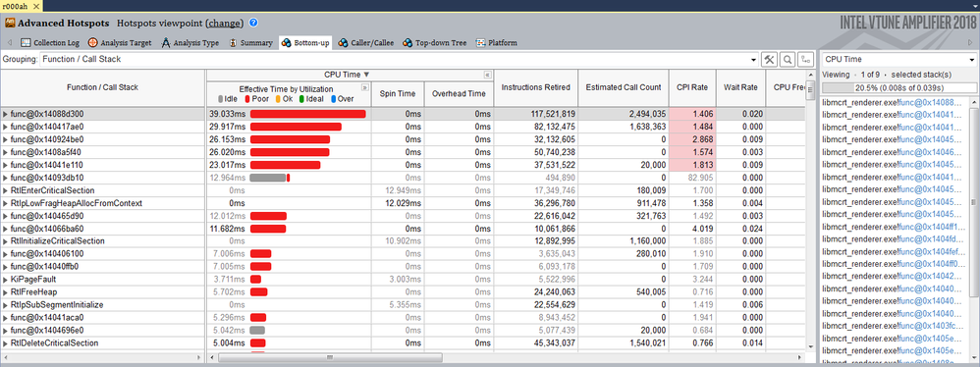This screenshot has height=367, width=980.
Task: Open the Collection Log tab
Action: pos(51,43)
